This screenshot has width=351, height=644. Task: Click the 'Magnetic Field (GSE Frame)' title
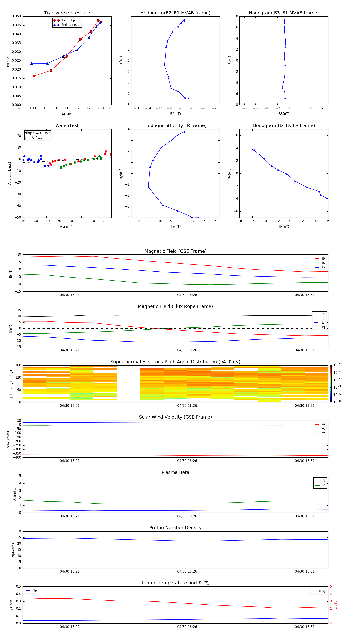click(x=175, y=251)
